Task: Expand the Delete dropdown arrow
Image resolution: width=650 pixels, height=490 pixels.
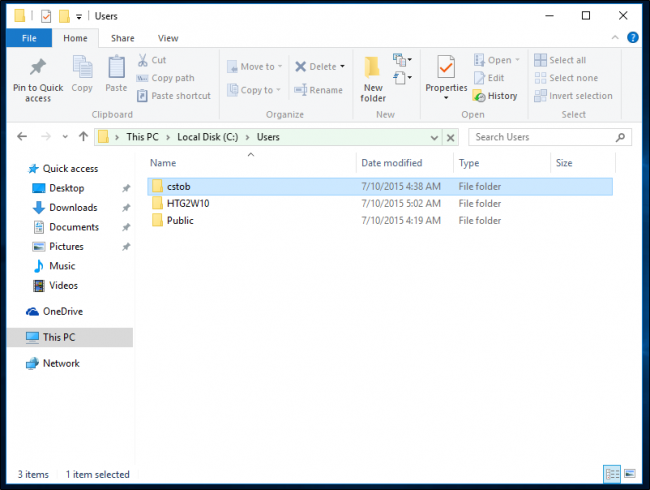Action: click(x=342, y=66)
